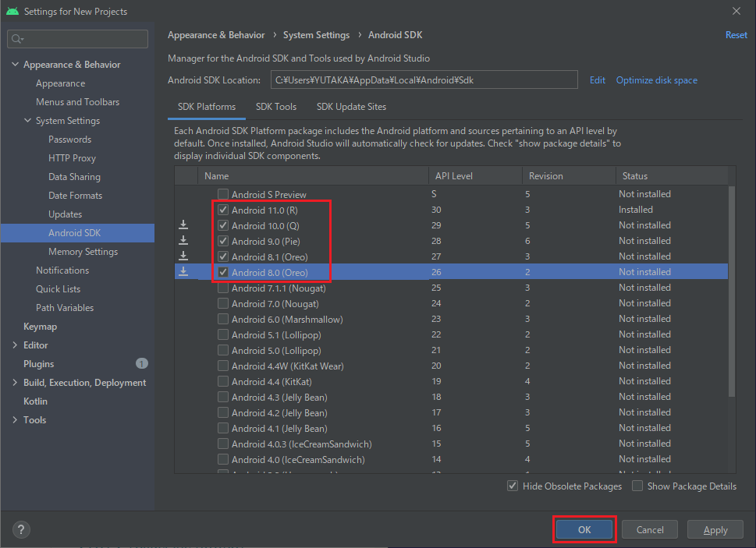This screenshot has width=756, height=548.
Task: Click the Plugins update count badge
Action: click(x=142, y=363)
